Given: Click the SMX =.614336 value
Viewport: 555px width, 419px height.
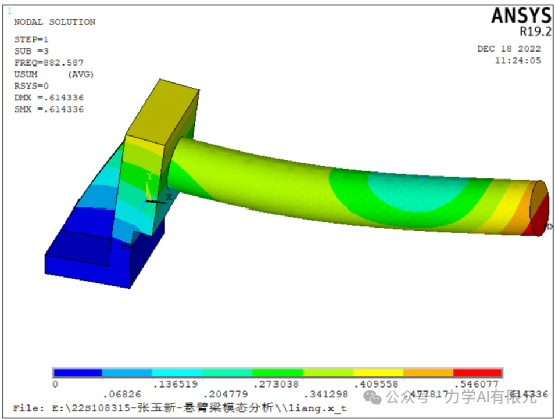Looking at the screenshot, I should [49, 109].
